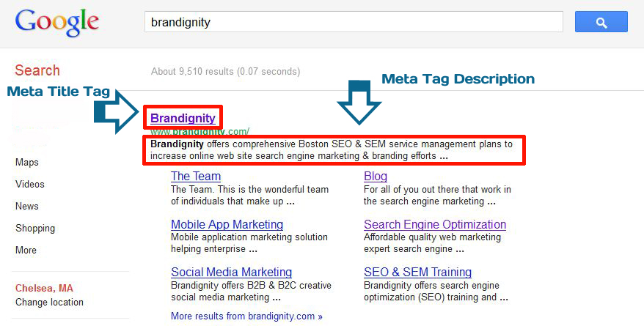The width and height of the screenshot is (644, 326).
Task: Click the blue magnifier search button
Action: (x=601, y=22)
